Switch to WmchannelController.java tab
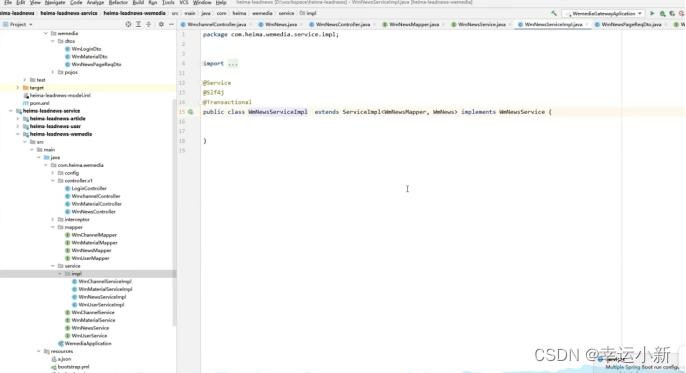This screenshot has height=373, width=686. pyautogui.click(x=217, y=24)
